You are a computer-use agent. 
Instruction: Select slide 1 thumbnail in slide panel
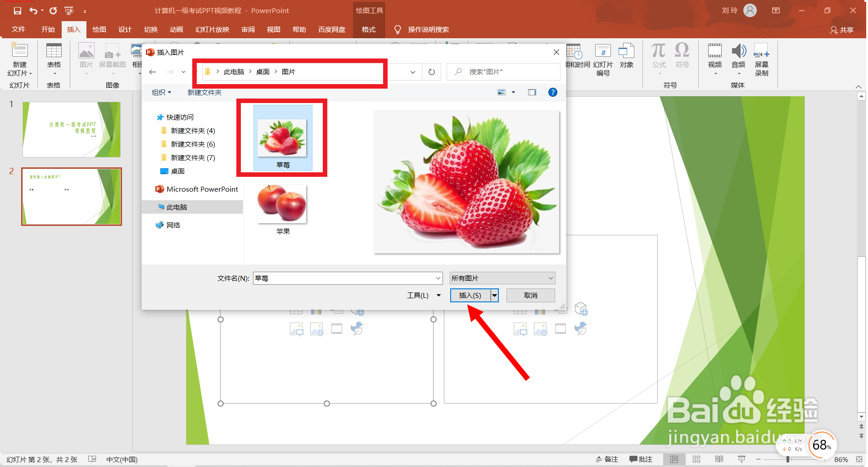[72, 129]
